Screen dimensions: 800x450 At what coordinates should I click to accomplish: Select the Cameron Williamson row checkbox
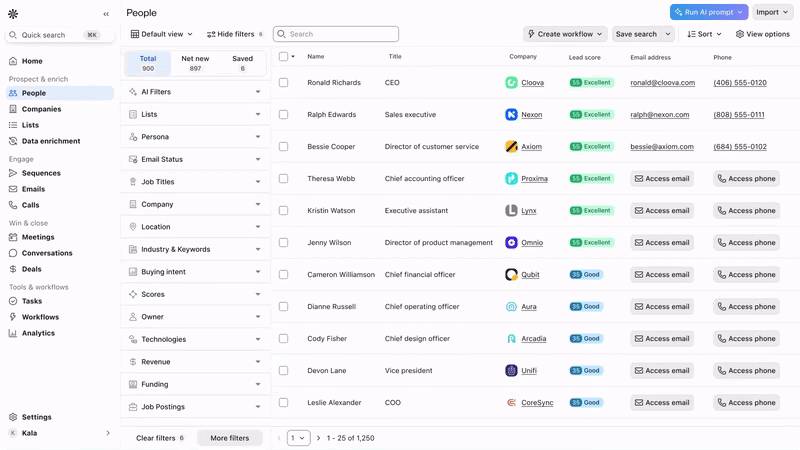click(284, 274)
